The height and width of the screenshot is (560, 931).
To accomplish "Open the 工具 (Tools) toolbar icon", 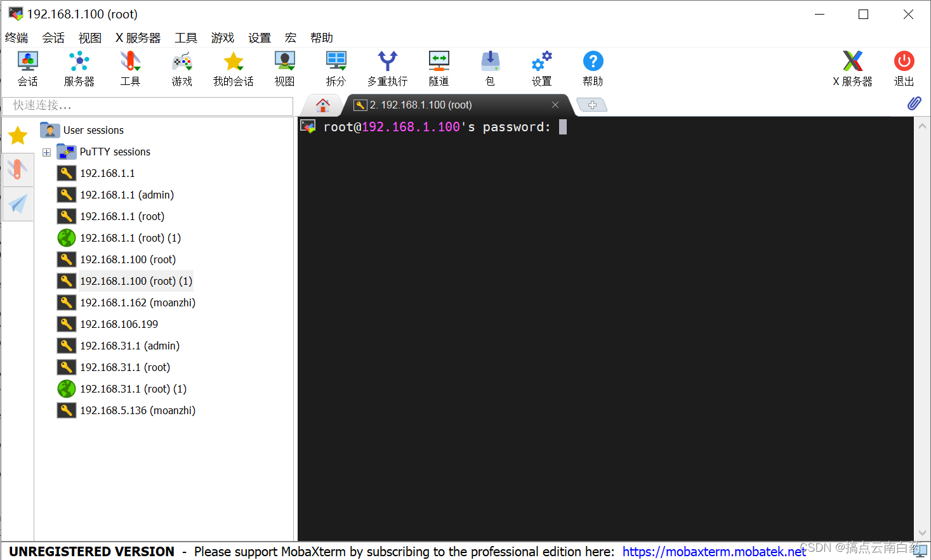I will 130,68.
